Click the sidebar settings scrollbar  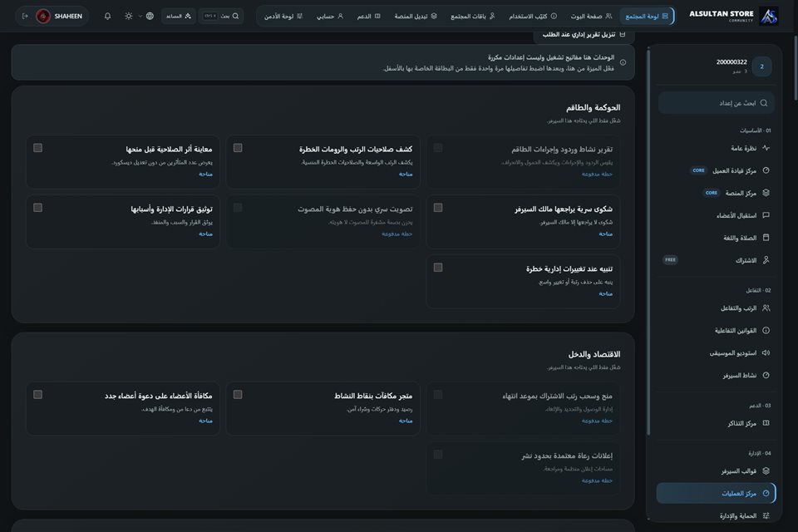(x=648, y=243)
